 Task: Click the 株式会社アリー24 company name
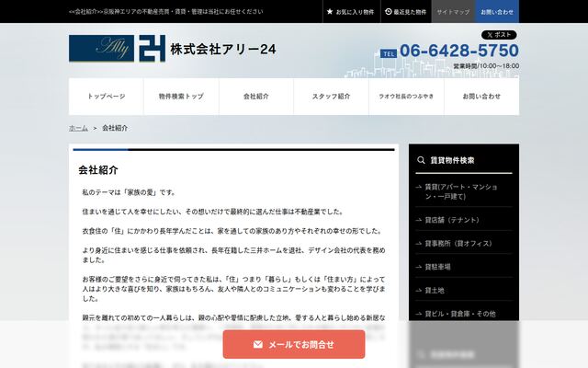223,49
